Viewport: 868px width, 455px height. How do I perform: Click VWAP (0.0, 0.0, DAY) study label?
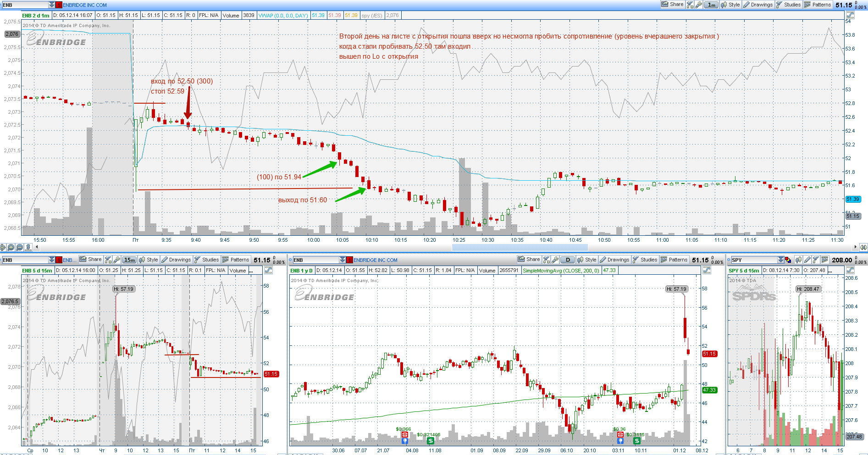pyautogui.click(x=283, y=16)
